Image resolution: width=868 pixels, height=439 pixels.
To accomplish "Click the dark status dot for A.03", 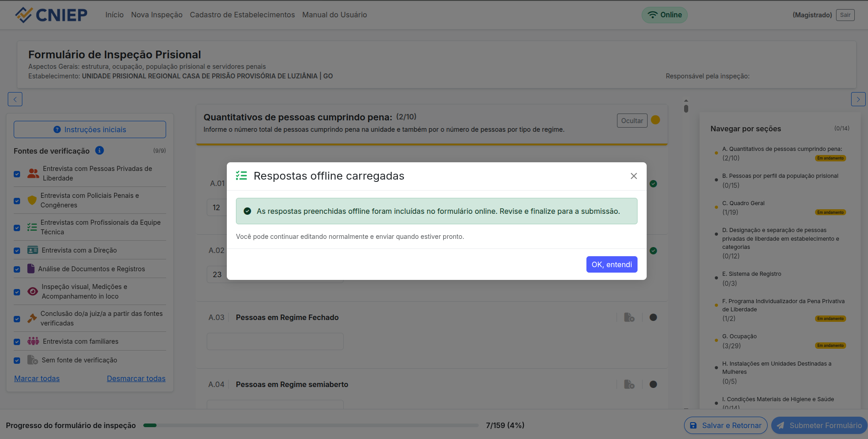I will (653, 317).
